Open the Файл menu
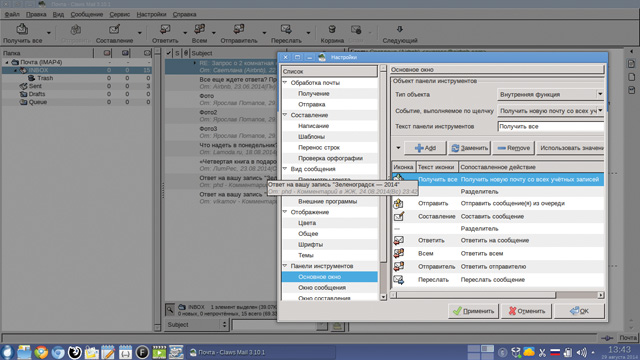This screenshot has height=360, width=640. pos(12,14)
